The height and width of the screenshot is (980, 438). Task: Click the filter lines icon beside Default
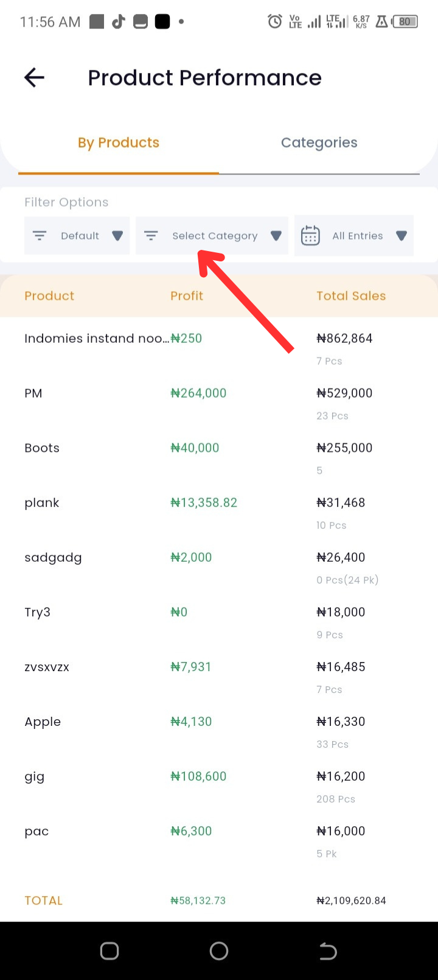(x=40, y=235)
